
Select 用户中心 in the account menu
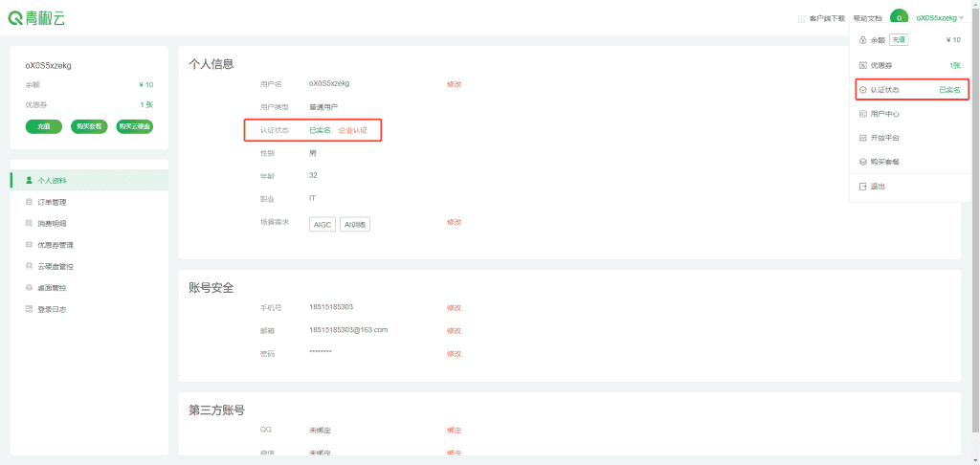[884, 114]
